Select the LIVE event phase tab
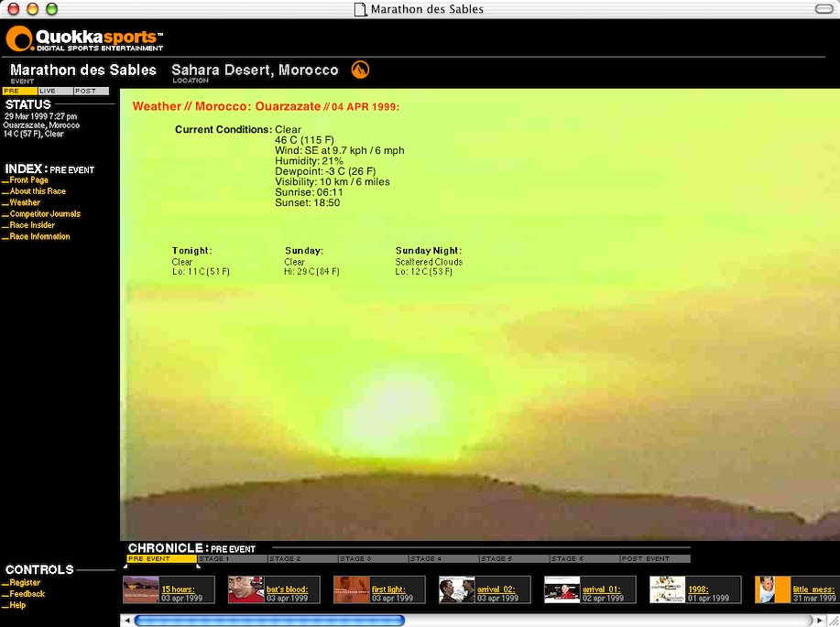Screen dimensions: 840x627 click(56, 91)
